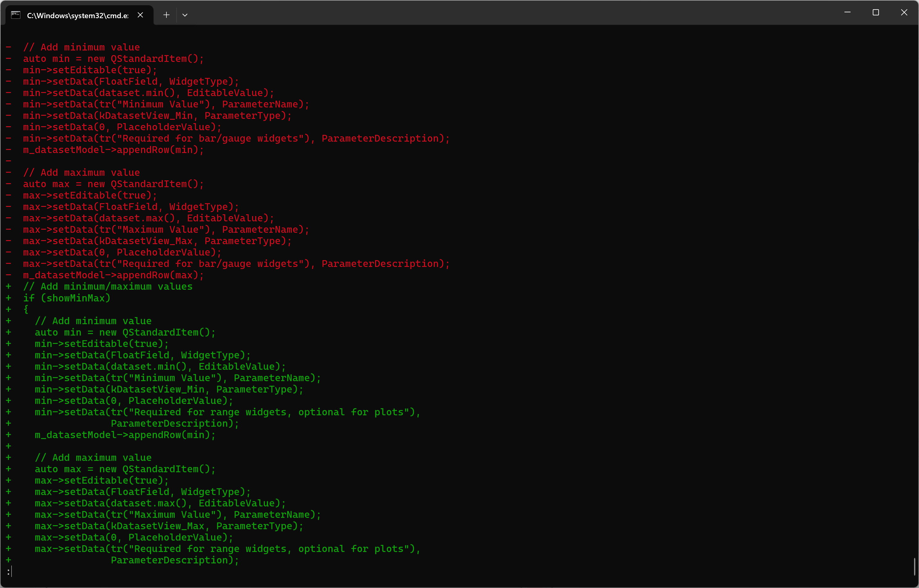Click the green line 'if (showMinMax)'
The width and height of the screenshot is (919, 588).
pos(67,298)
